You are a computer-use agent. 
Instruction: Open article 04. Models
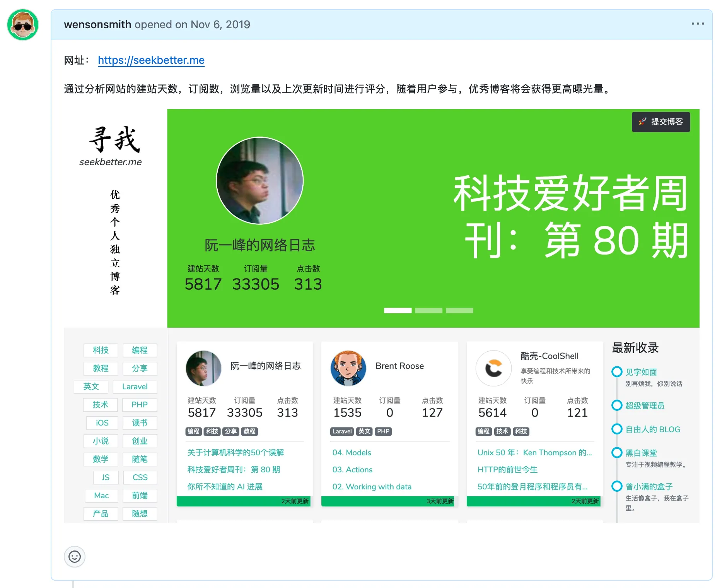(352, 453)
